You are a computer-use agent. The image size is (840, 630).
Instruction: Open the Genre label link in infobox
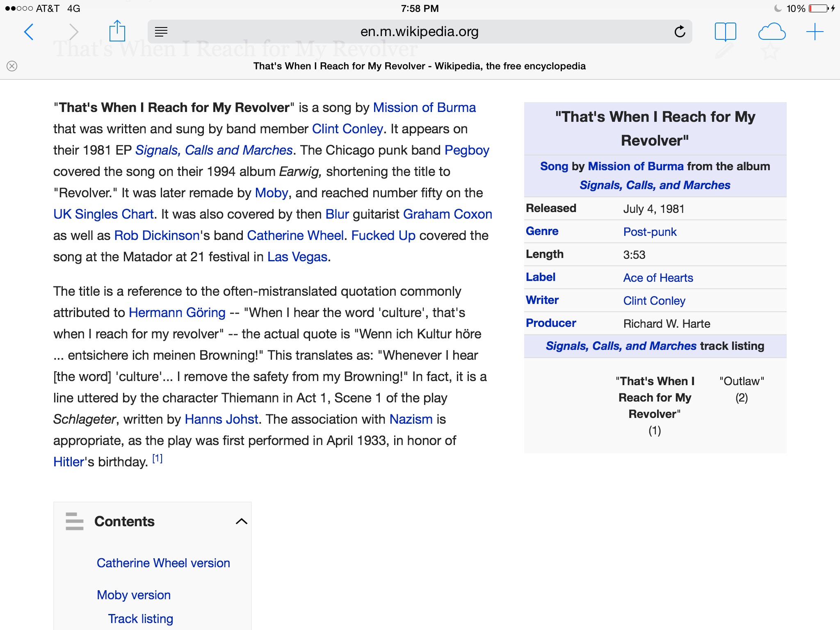542,231
